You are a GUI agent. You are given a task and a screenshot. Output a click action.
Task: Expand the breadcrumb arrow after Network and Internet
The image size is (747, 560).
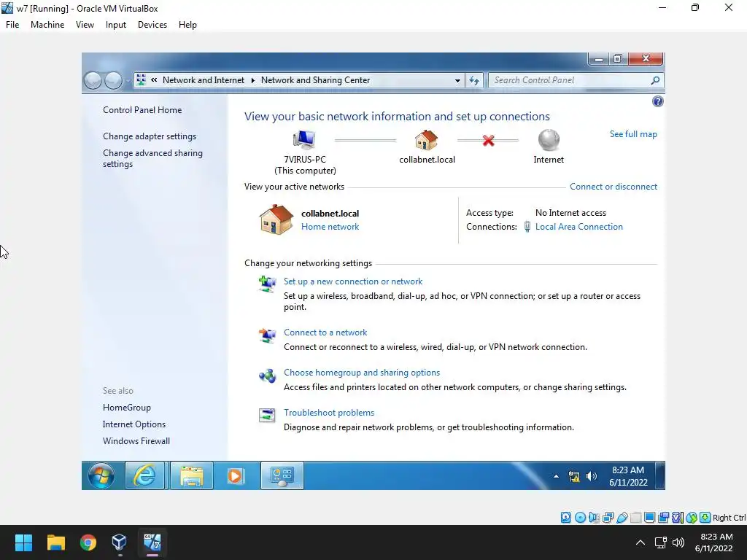[x=253, y=80]
